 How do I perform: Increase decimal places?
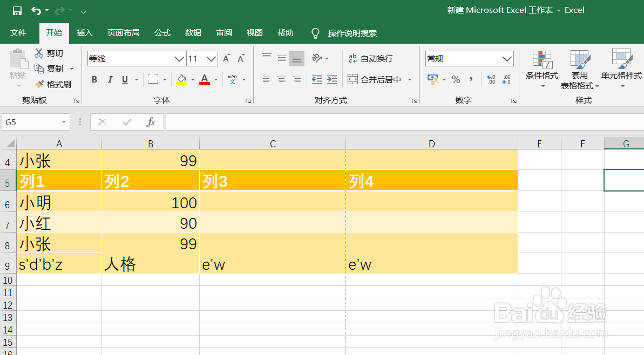[x=491, y=80]
